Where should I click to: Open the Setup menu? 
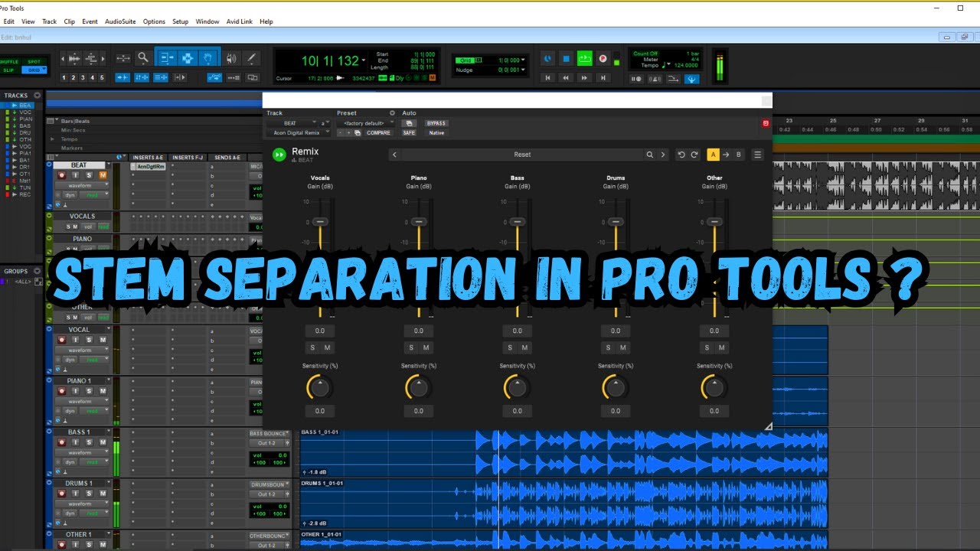pos(181,21)
